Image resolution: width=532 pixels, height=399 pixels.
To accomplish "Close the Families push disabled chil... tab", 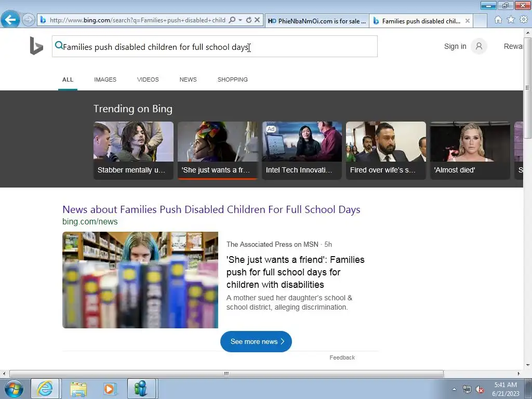I will tap(468, 21).
